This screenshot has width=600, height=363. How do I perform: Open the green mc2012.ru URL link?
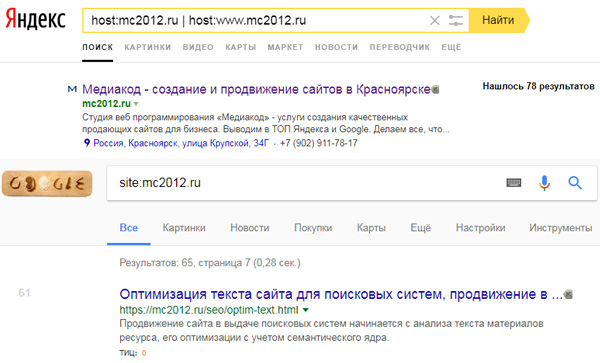coord(106,104)
